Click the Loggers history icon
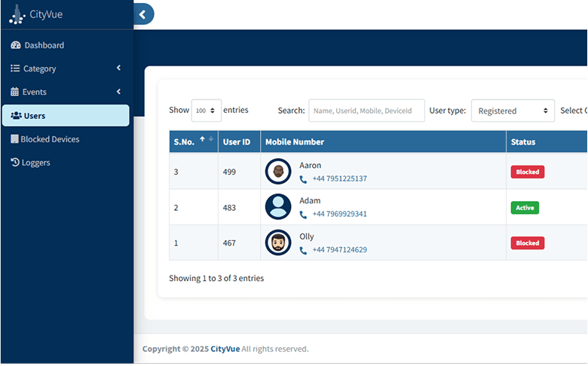 pos(15,162)
